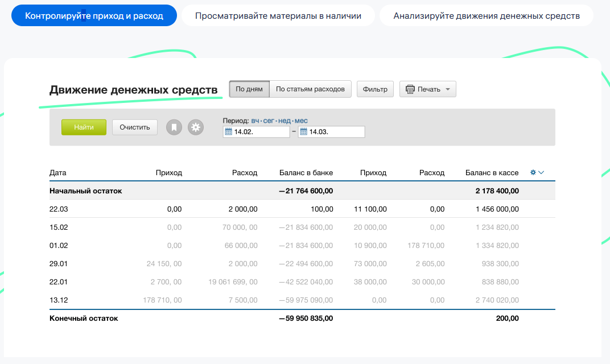610x364 pixels.
Task: Open the Фильтр button
Action: pos(375,89)
